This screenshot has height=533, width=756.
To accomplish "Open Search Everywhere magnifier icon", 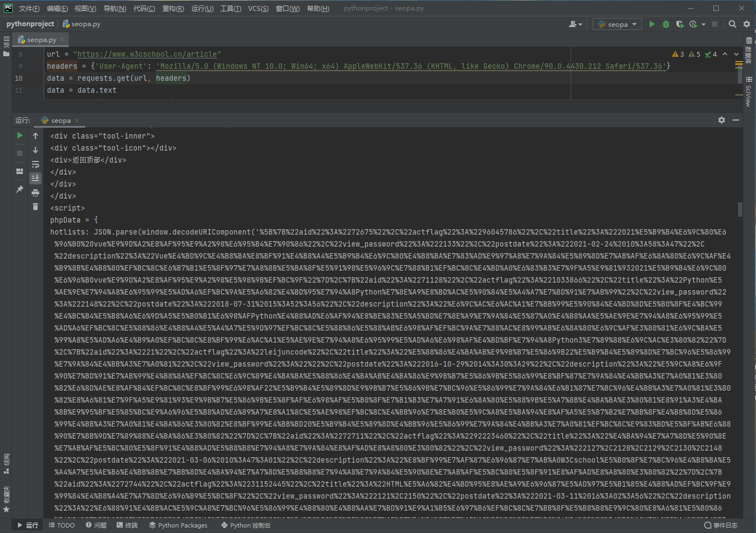I will point(733,24).
